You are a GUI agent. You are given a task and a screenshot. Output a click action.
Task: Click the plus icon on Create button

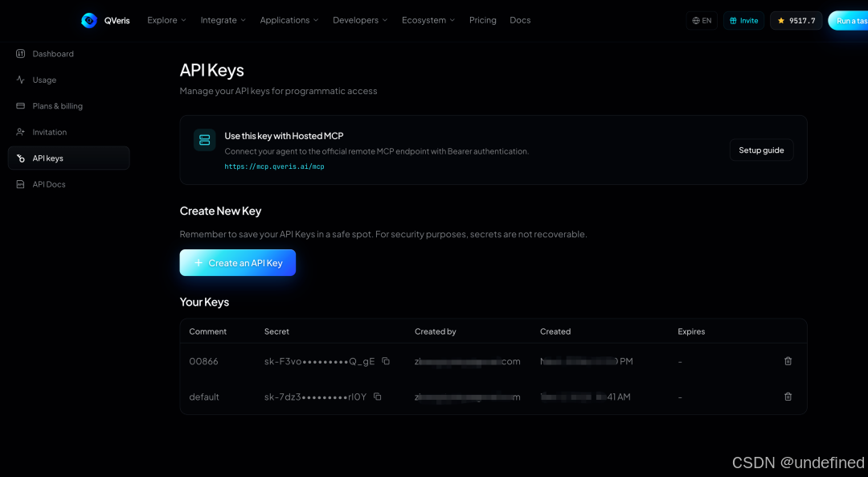point(199,262)
